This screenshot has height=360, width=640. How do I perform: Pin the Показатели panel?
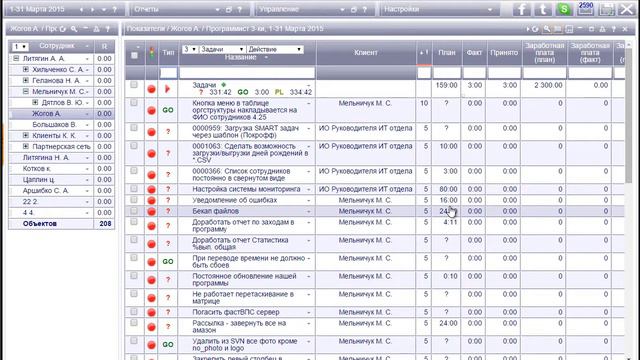pyautogui.click(x=602, y=29)
